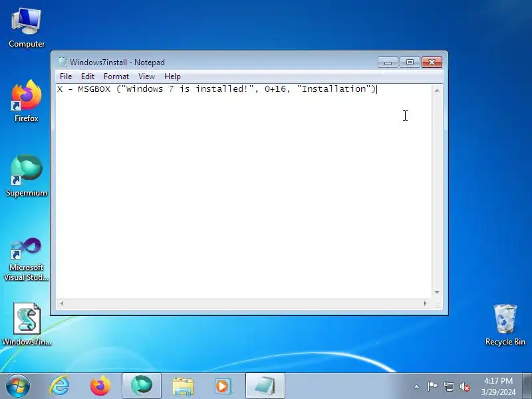Click the Firefox taskbar icon
The image size is (532, 399).
tap(100, 386)
